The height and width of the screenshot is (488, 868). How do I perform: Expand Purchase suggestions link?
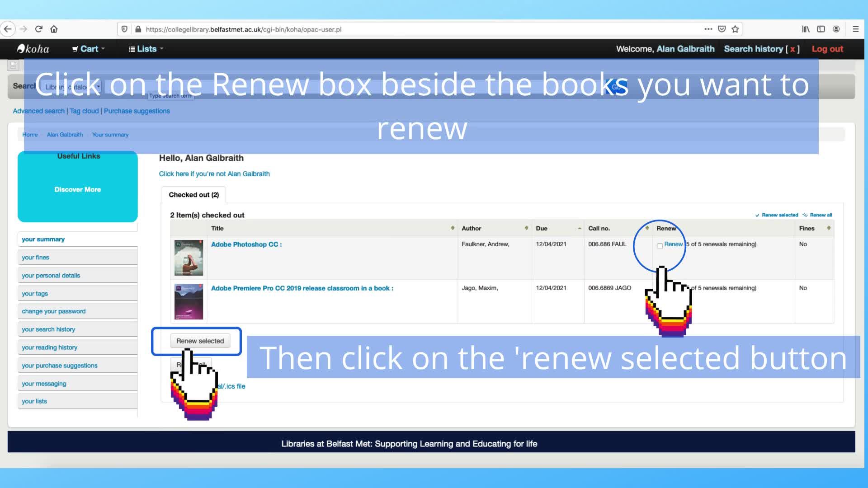point(136,111)
